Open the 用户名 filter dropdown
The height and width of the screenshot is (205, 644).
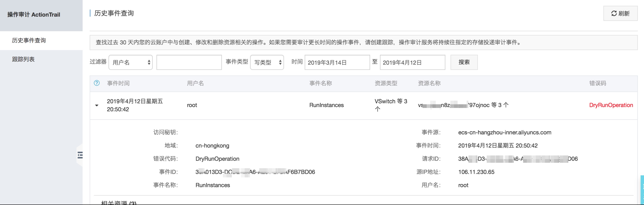(131, 62)
